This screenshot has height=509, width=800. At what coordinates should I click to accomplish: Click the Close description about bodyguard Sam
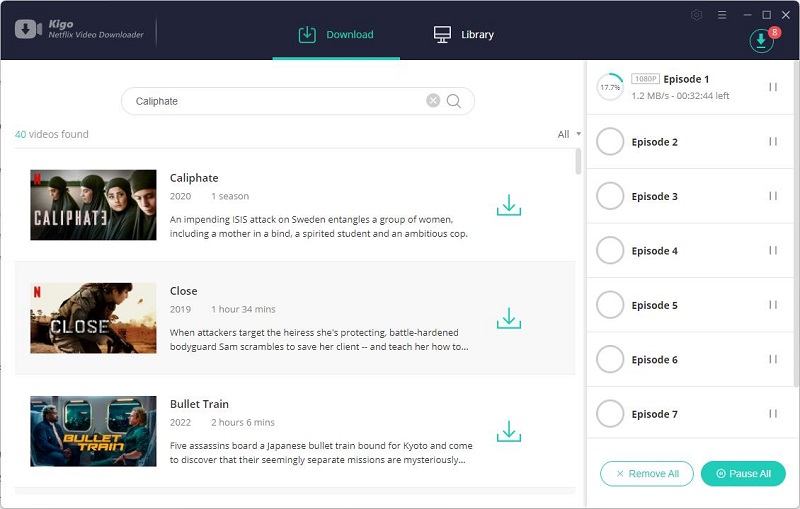(x=319, y=340)
